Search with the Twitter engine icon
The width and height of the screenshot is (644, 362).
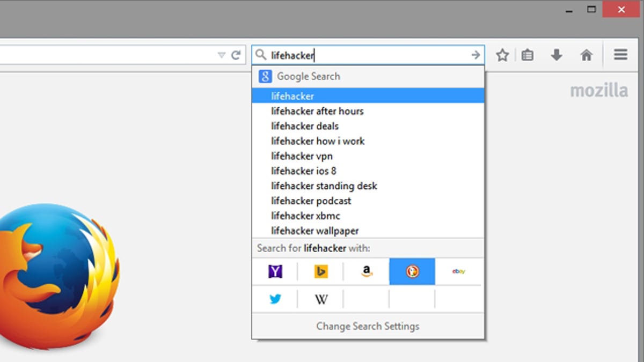tap(275, 299)
